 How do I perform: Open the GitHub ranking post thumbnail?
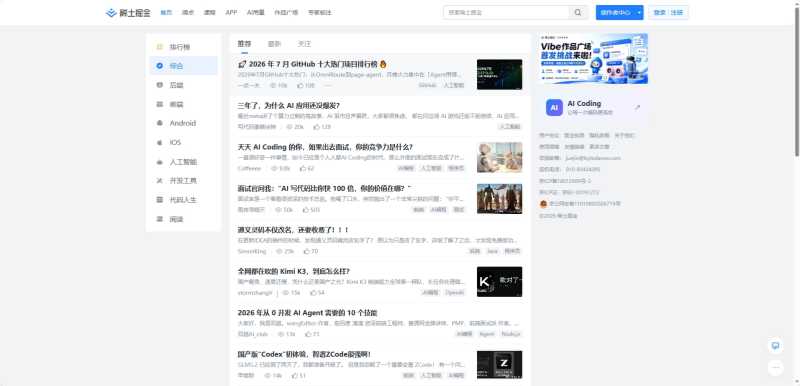pyautogui.click(x=499, y=74)
